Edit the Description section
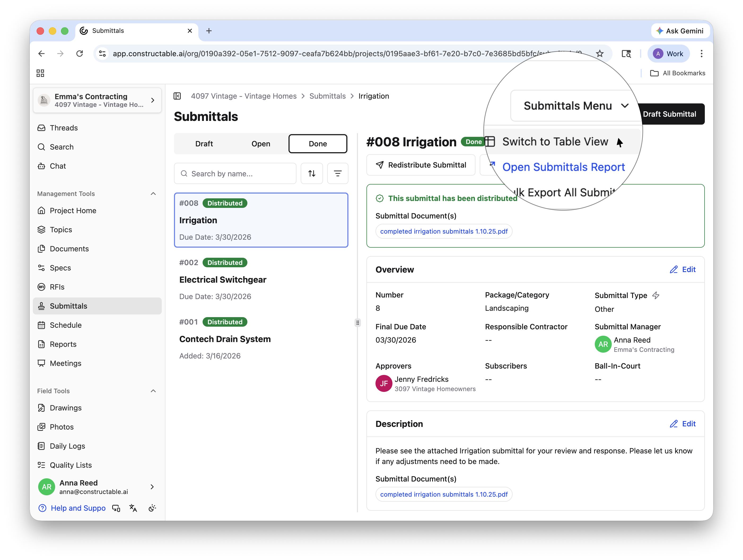This screenshot has width=743, height=560. pos(683,424)
